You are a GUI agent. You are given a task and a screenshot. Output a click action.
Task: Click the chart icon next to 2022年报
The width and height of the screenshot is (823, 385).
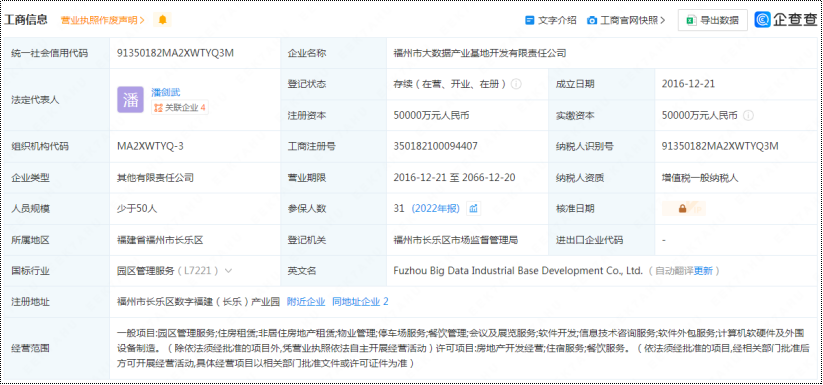pyautogui.click(x=473, y=209)
